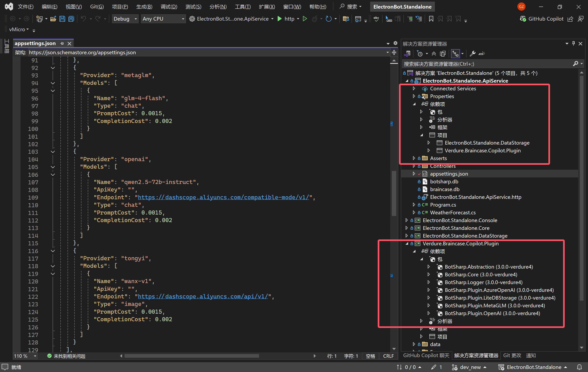Toggle pin on appsettings.json tab

(x=62, y=43)
